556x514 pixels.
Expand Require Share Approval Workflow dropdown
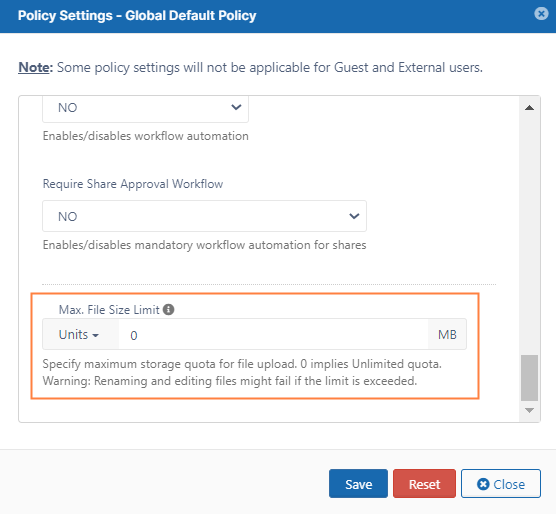[204, 216]
